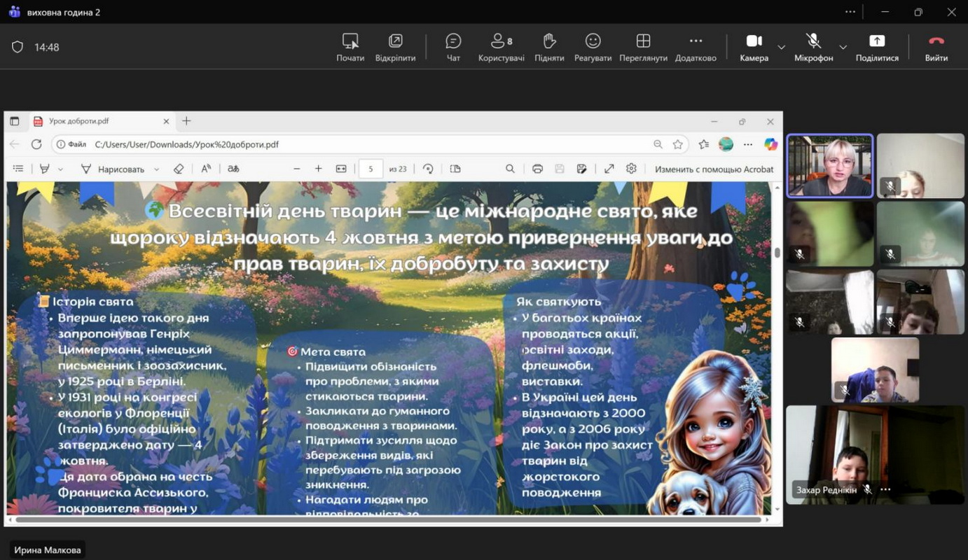
Task: Toggle the microphone mute
Action: (813, 47)
